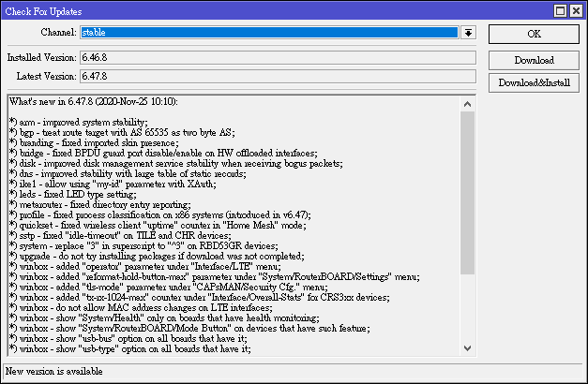Click the Download&Install button
588x384 pixels.
(534, 82)
